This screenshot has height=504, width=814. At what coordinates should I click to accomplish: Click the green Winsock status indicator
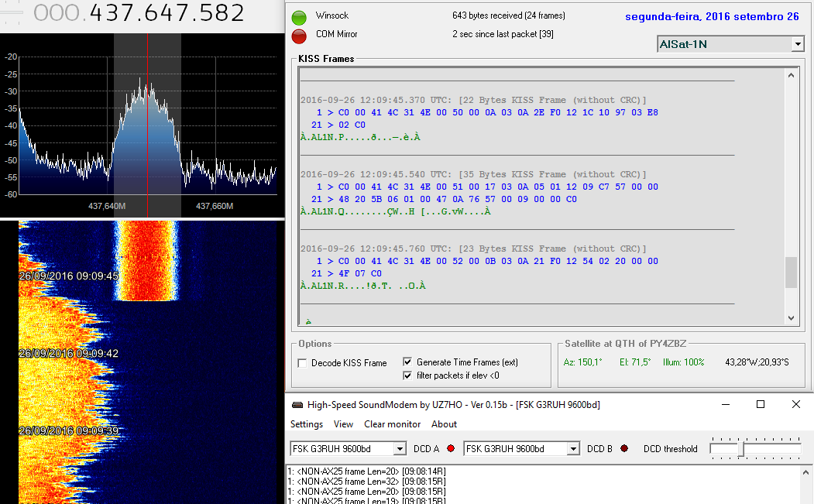[299, 18]
